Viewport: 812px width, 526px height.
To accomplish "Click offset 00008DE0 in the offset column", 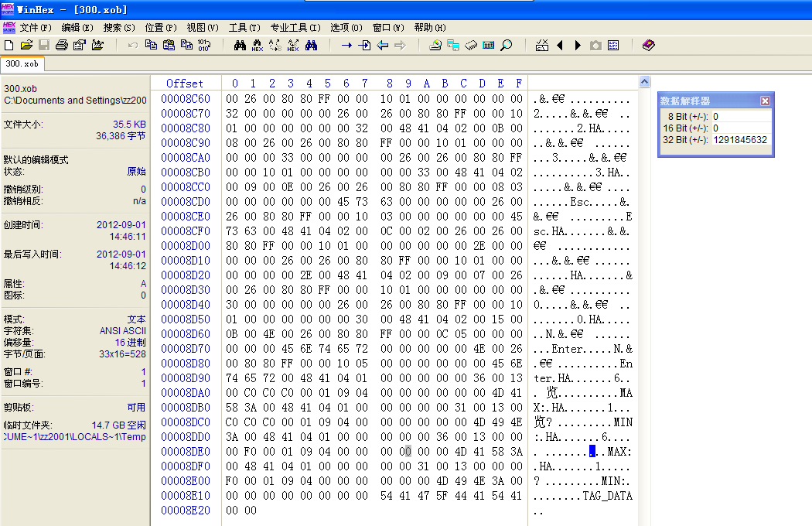I will 185,452.
